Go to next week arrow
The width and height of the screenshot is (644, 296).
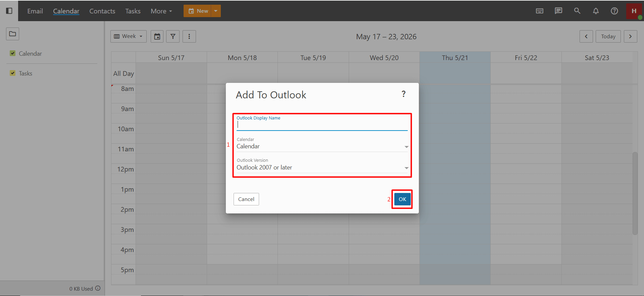click(x=631, y=36)
